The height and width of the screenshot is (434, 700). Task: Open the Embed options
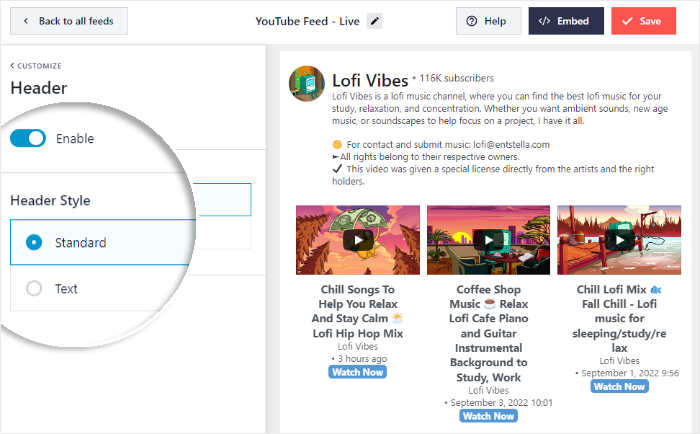point(566,21)
